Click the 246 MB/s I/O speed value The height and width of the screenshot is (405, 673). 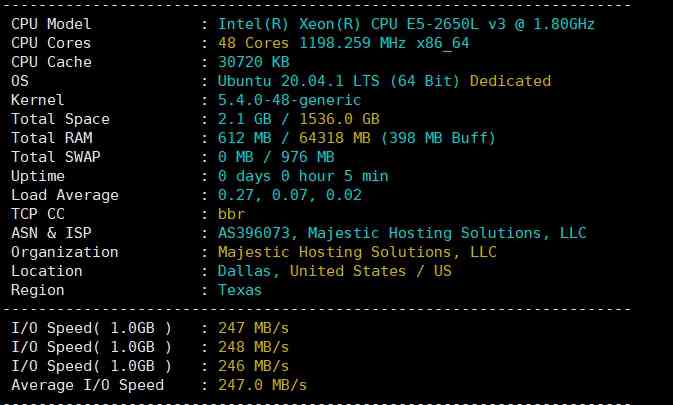click(253, 366)
